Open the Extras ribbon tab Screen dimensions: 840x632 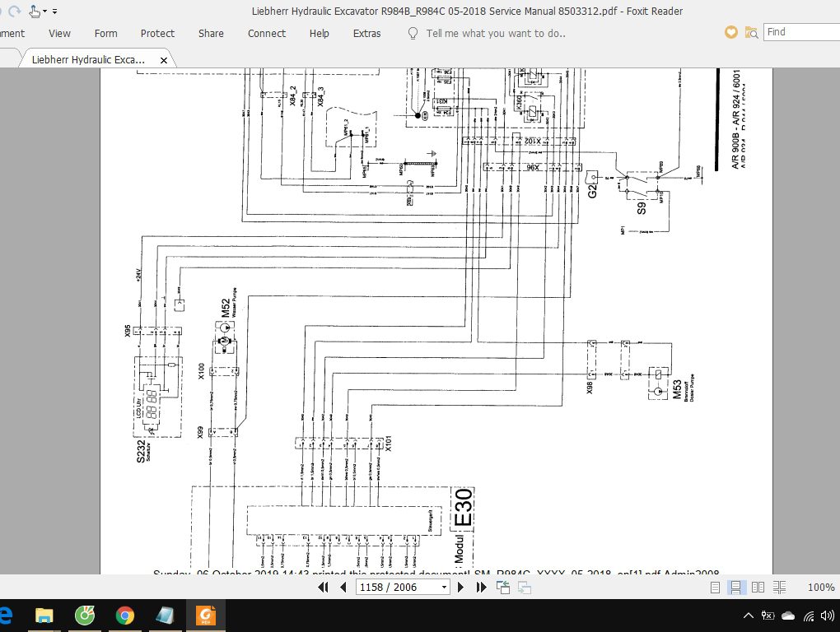pyautogui.click(x=367, y=33)
